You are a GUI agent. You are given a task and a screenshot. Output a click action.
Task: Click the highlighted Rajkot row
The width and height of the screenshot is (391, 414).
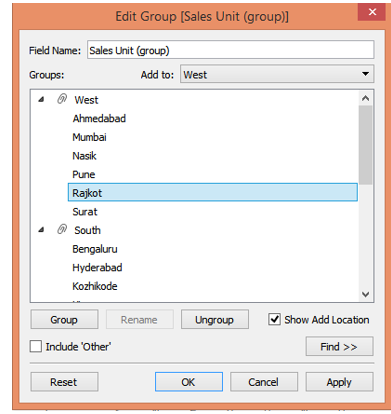(213, 192)
